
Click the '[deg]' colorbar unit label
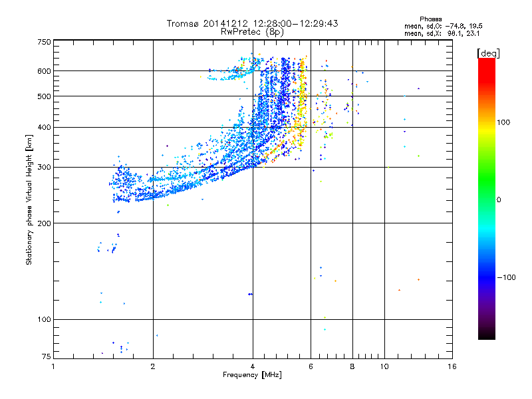tap(488, 53)
